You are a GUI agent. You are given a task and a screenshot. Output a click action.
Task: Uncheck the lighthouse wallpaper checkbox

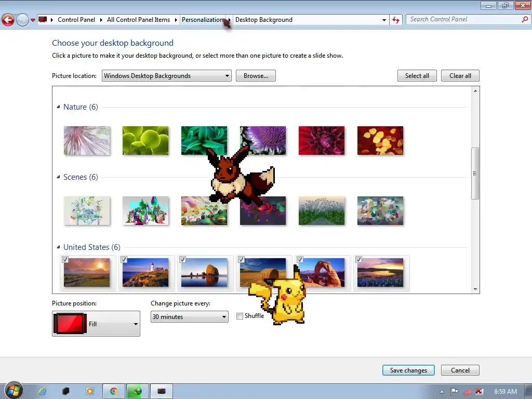pyautogui.click(x=124, y=260)
